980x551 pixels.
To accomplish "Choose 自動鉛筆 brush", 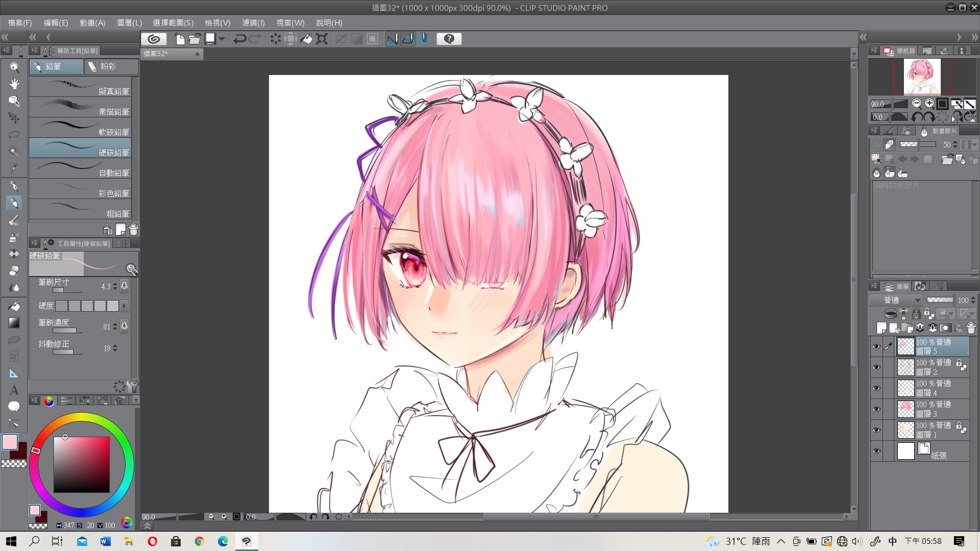I will pos(80,168).
